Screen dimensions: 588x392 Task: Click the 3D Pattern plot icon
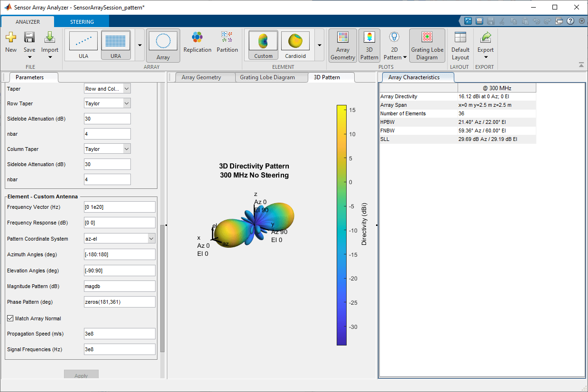coord(369,45)
